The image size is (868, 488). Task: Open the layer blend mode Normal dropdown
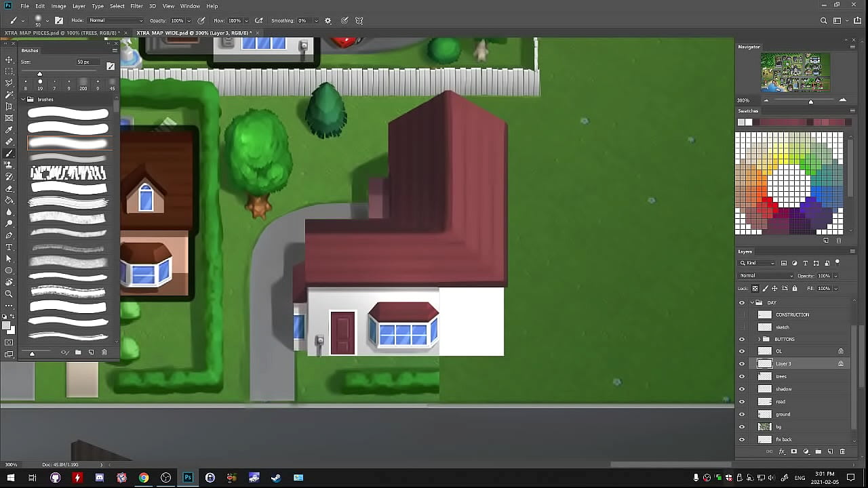point(766,276)
